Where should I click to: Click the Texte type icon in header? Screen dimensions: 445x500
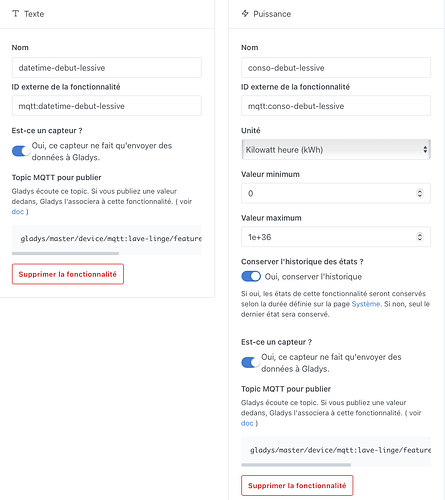pos(15,13)
